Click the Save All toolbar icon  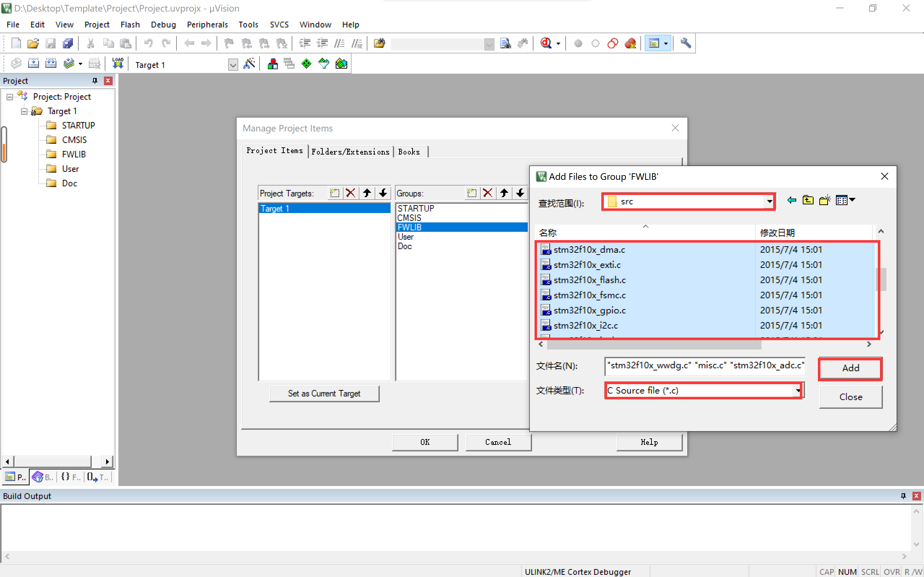click(68, 43)
